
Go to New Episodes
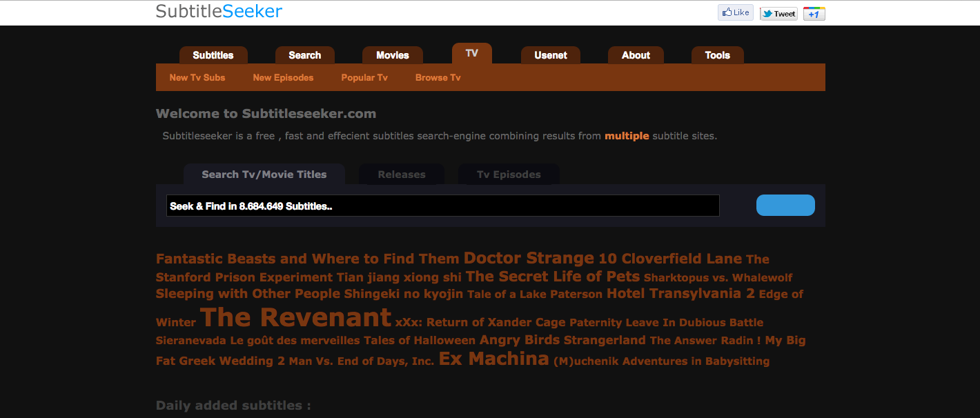(x=283, y=78)
